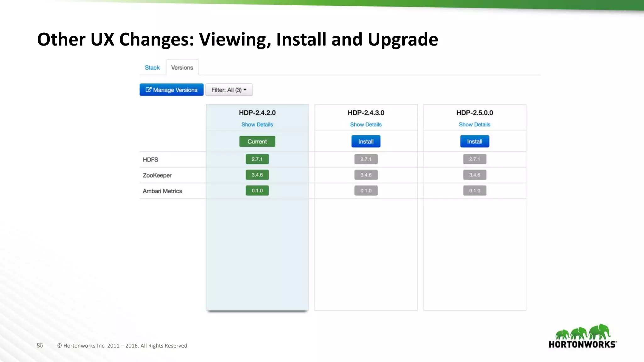Click the Hortonworks copyright notice

click(122, 346)
